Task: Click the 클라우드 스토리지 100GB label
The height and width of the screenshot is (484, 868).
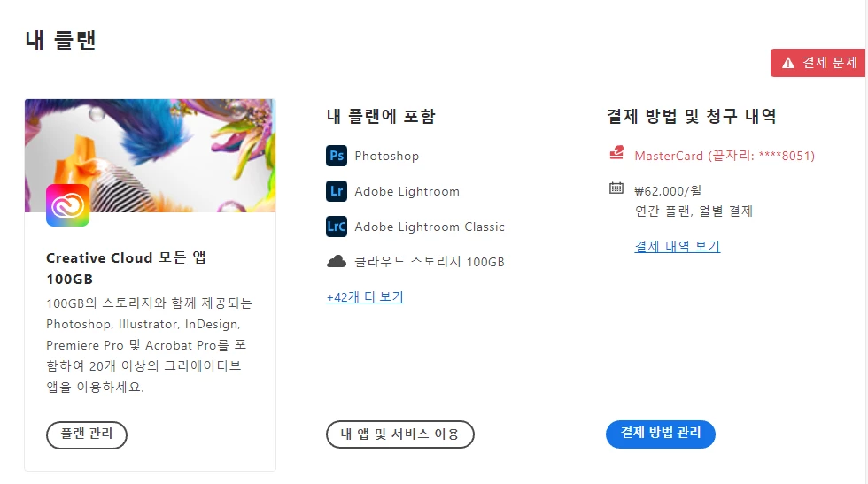Action: point(430,262)
